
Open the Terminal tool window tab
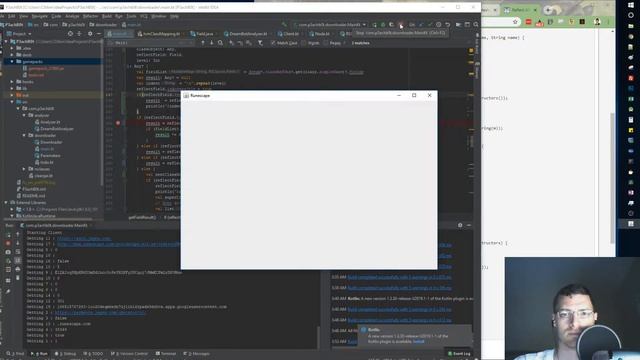click(166, 353)
